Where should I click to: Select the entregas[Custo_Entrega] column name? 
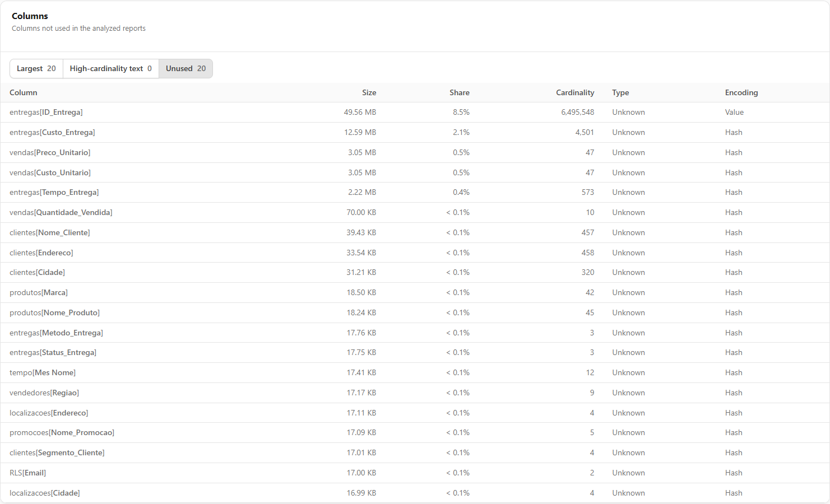(52, 132)
